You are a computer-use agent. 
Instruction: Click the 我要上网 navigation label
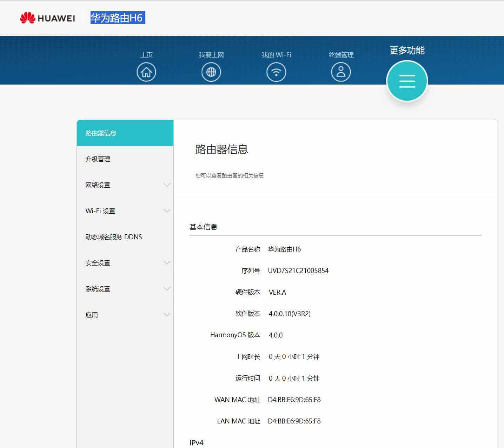[211, 55]
